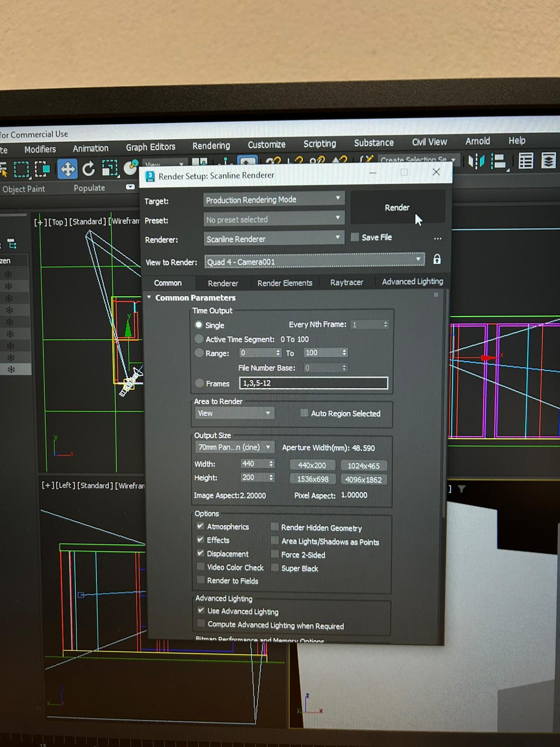This screenshot has width=560, height=747.
Task: Switch to the Raytracer tab
Action: (x=346, y=282)
